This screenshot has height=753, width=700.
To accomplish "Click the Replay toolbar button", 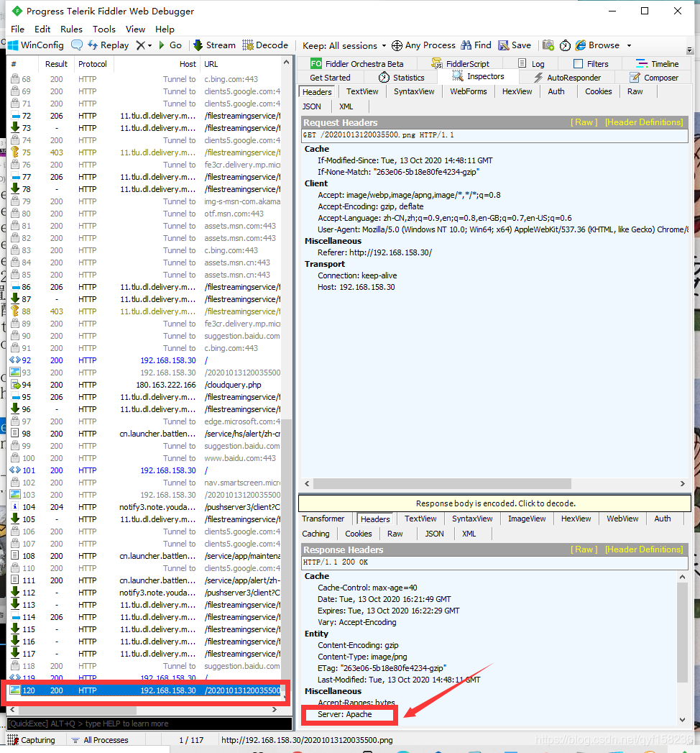I will pos(109,45).
